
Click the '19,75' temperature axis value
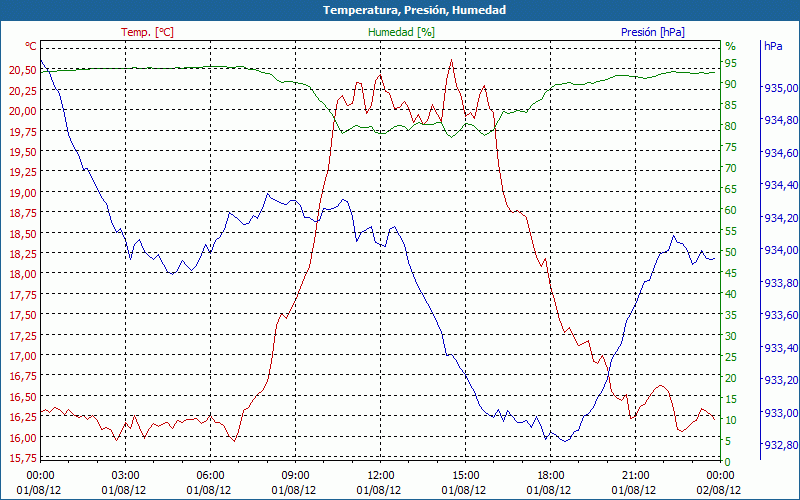coord(22,131)
